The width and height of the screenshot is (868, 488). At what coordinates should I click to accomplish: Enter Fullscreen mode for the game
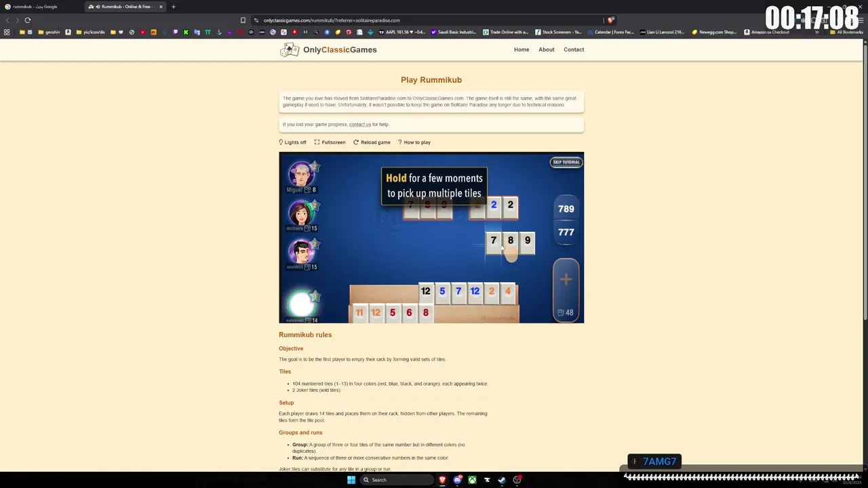330,142
